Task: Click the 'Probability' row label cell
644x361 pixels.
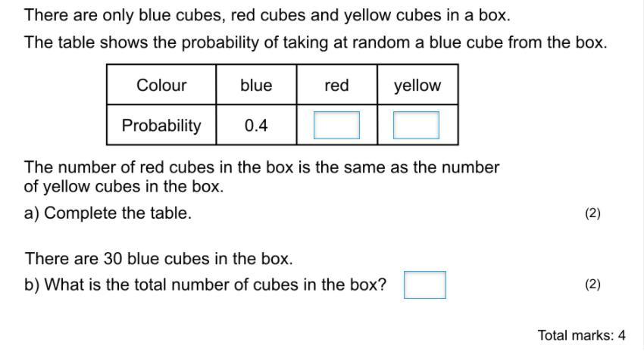Action: click(161, 125)
